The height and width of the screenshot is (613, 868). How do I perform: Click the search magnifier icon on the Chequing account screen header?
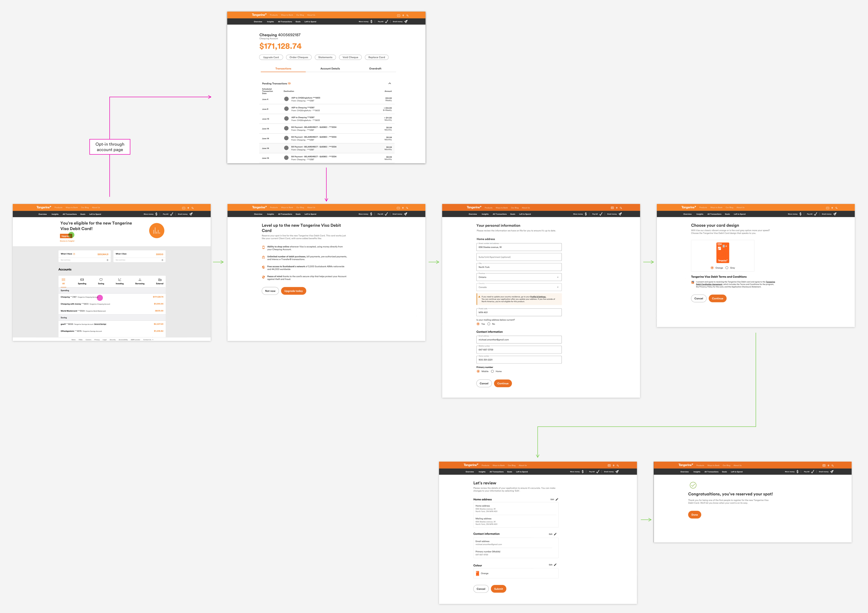(x=407, y=15)
